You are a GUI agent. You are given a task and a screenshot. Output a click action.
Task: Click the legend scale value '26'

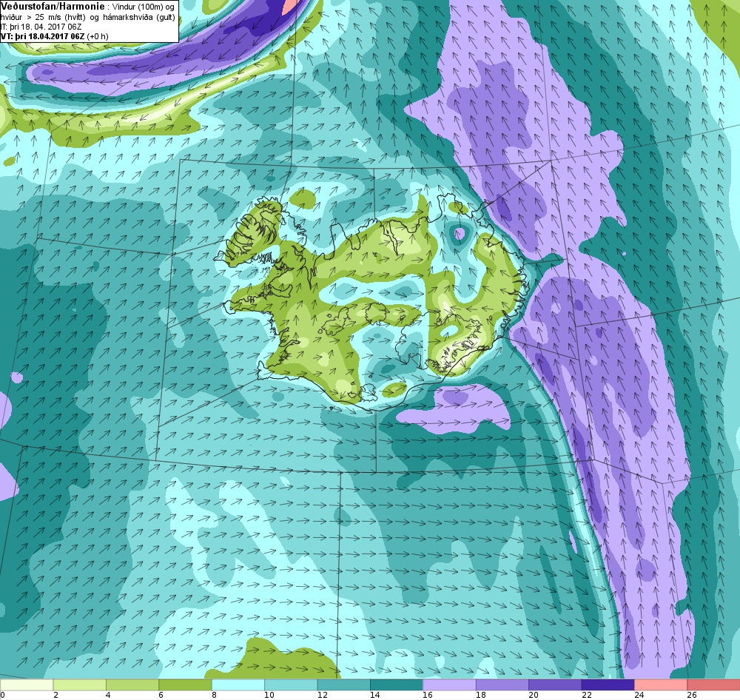tap(692, 695)
